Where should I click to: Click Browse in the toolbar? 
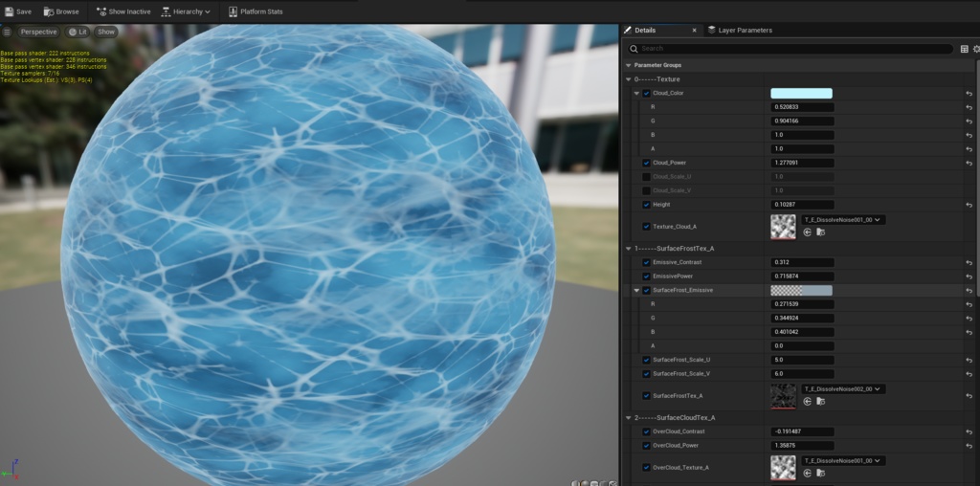(61, 11)
